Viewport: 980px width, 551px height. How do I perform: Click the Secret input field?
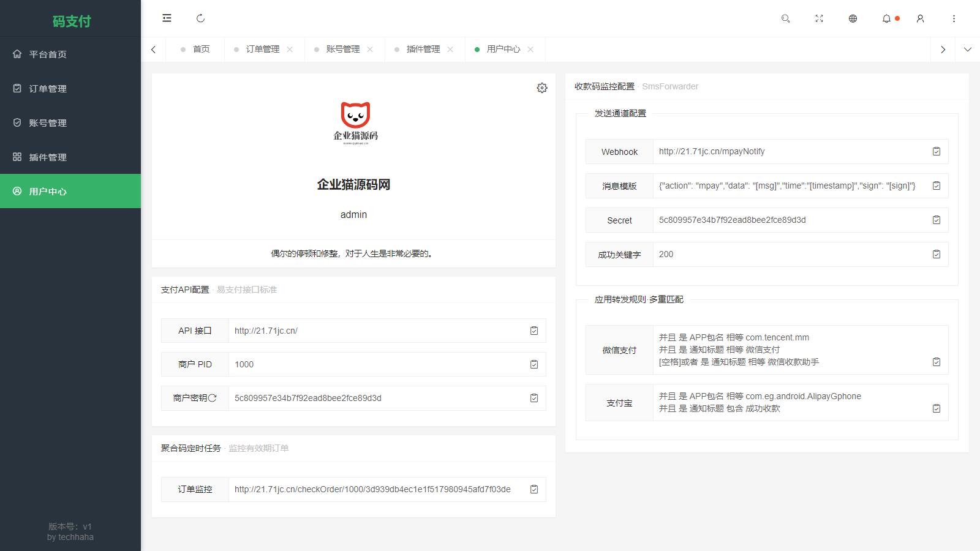coord(790,220)
